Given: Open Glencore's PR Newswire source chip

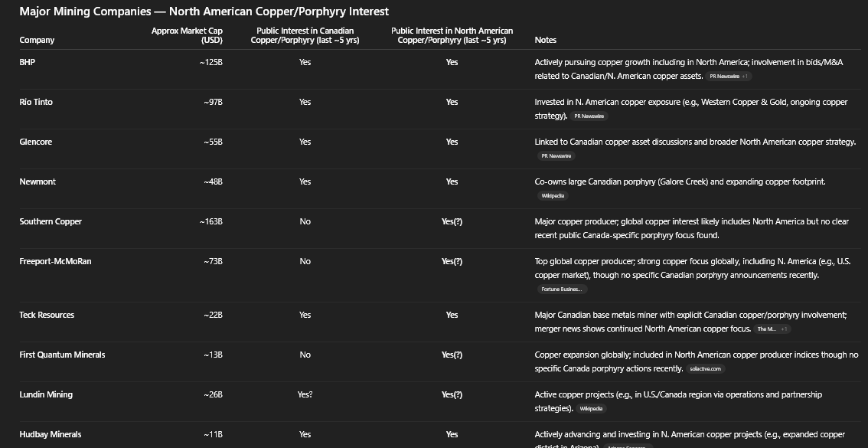Looking at the screenshot, I should click(x=556, y=156).
